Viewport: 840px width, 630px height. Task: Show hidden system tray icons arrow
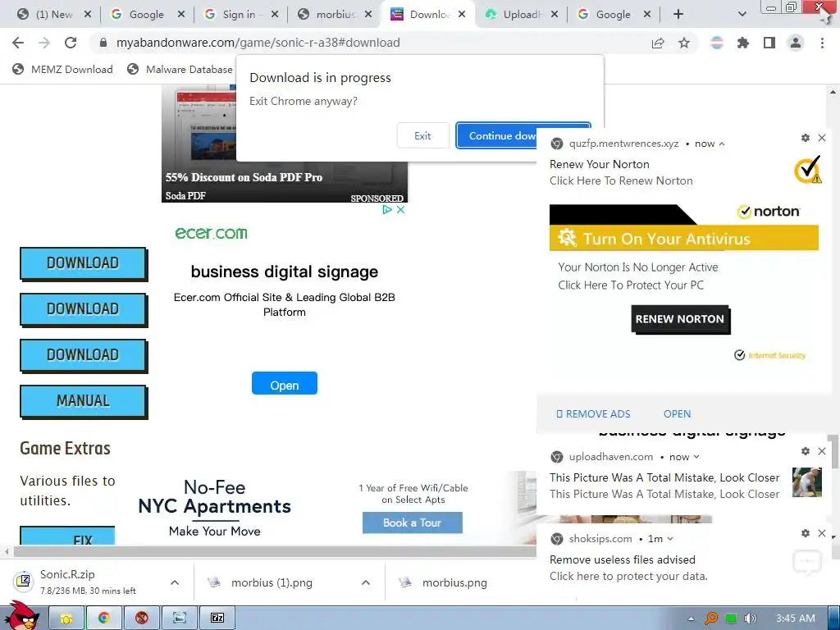tap(691, 619)
